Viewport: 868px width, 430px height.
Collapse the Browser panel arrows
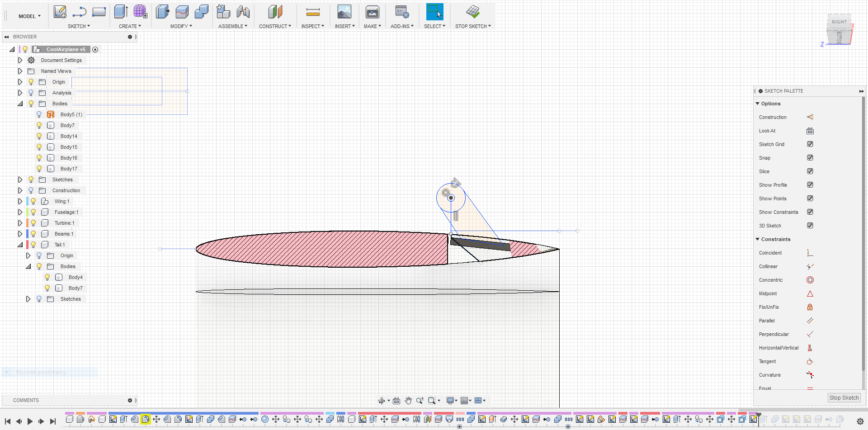pyautogui.click(x=6, y=37)
